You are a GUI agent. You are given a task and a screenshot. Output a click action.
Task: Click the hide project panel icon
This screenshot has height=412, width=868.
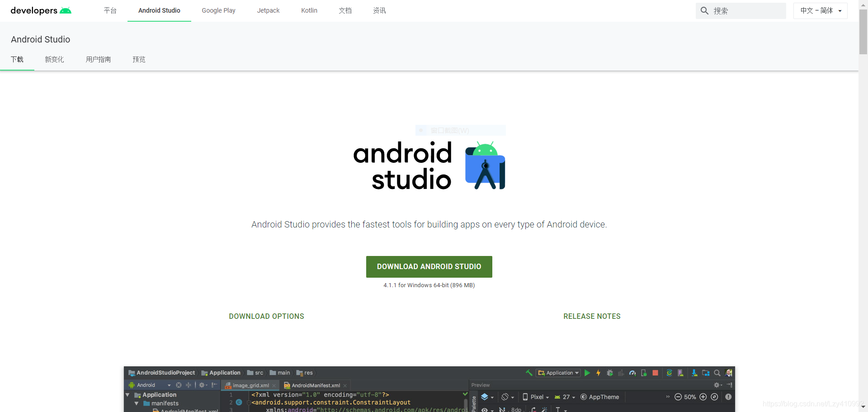214,385
